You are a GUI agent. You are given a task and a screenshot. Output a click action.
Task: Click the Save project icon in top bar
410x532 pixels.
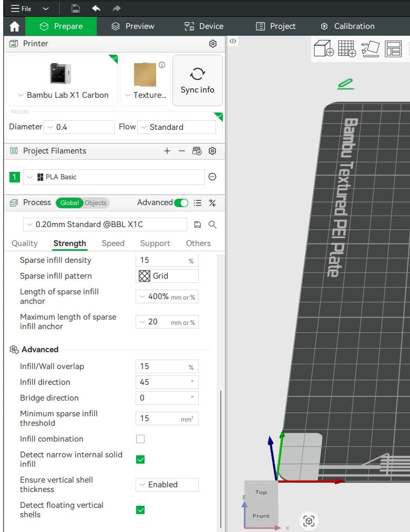click(76, 8)
